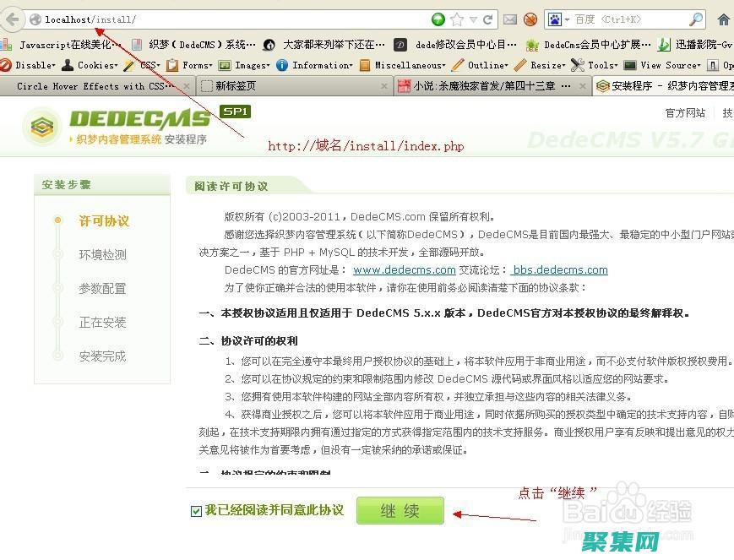Click the green Go arrow in address bar
734x560 pixels.
point(437,19)
